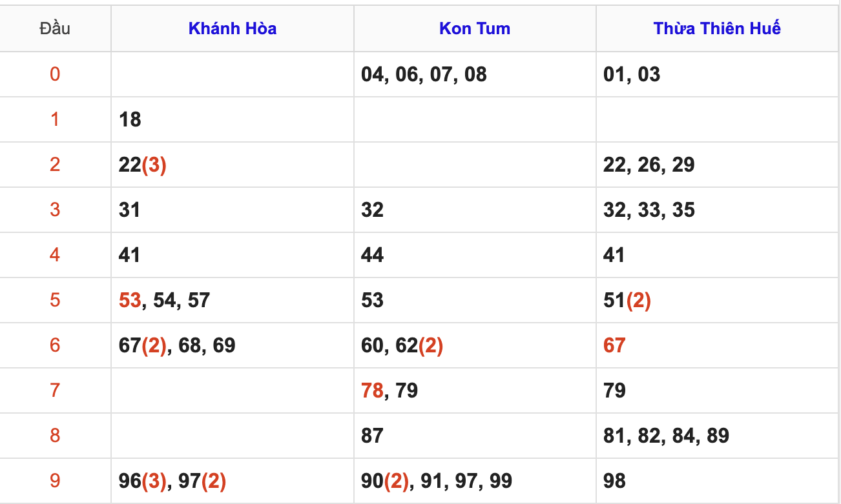Select the red row label 9
841x504 pixels.
coord(55,481)
